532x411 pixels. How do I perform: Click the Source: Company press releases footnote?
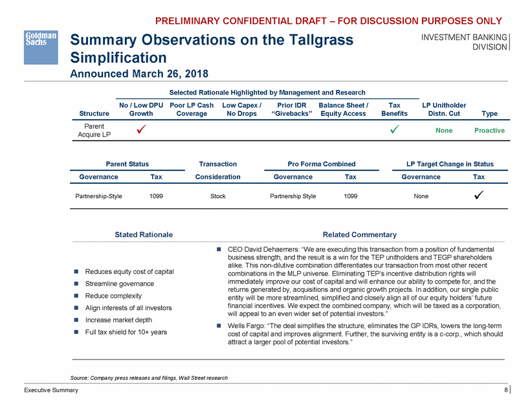[x=149, y=378]
